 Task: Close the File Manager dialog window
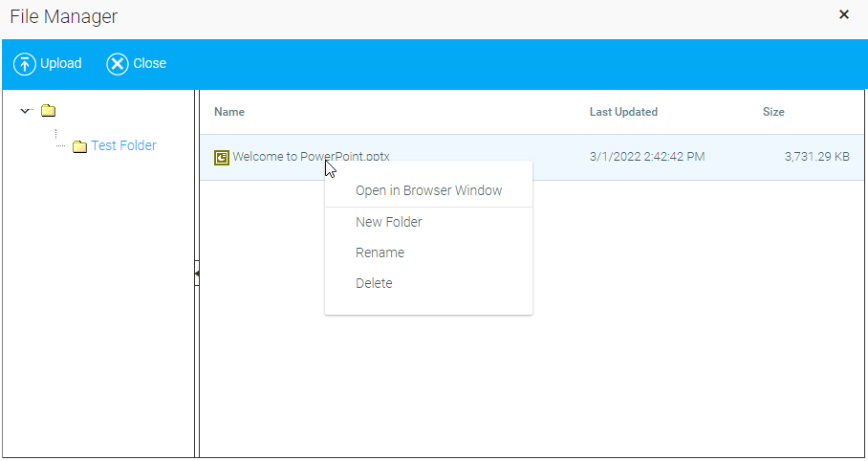point(844,14)
